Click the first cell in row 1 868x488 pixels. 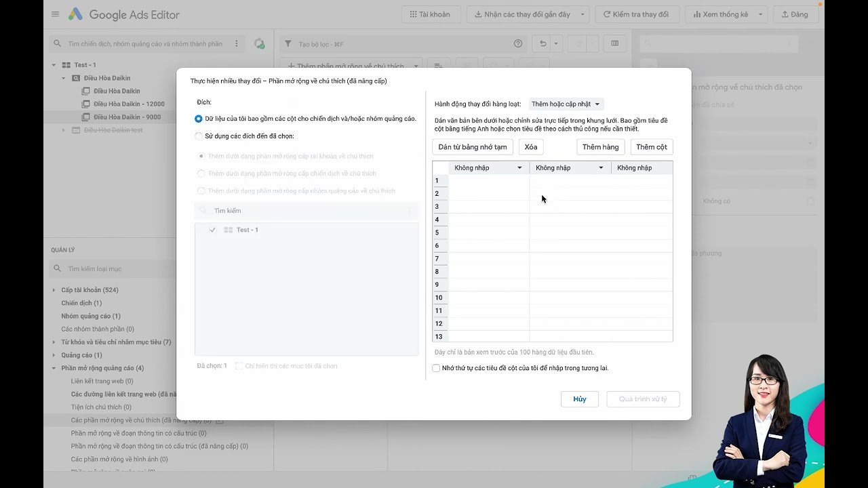488,180
